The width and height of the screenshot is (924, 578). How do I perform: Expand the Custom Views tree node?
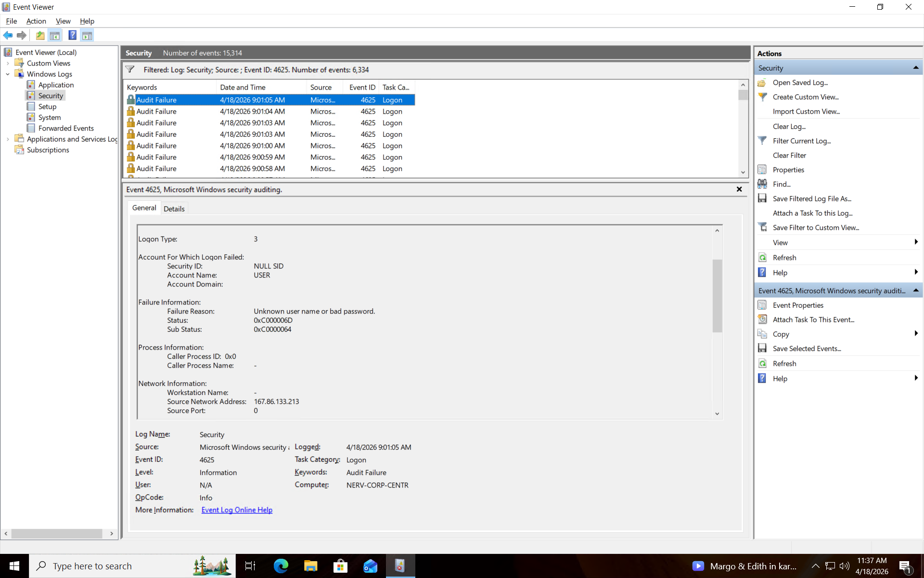pyautogui.click(x=8, y=63)
